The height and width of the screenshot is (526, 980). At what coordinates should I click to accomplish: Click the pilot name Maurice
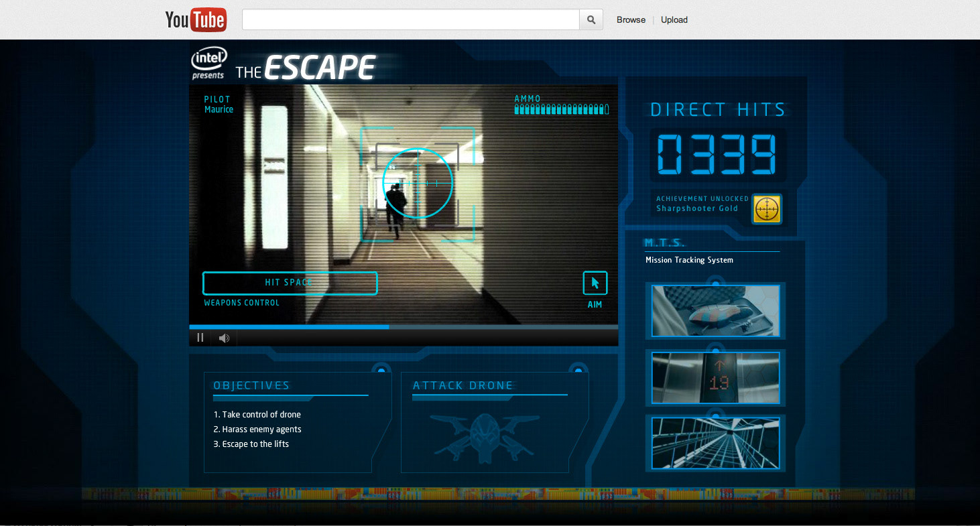(x=219, y=109)
